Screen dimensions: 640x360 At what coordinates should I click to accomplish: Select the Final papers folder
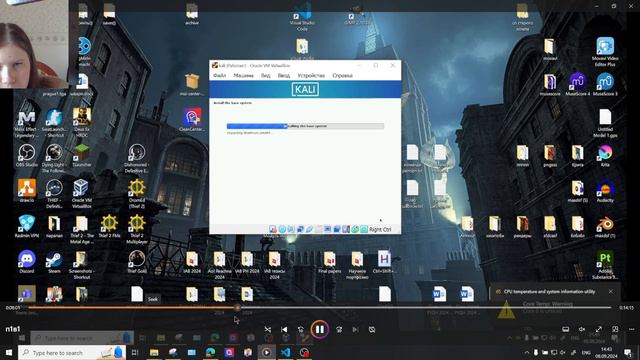[x=329, y=262]
